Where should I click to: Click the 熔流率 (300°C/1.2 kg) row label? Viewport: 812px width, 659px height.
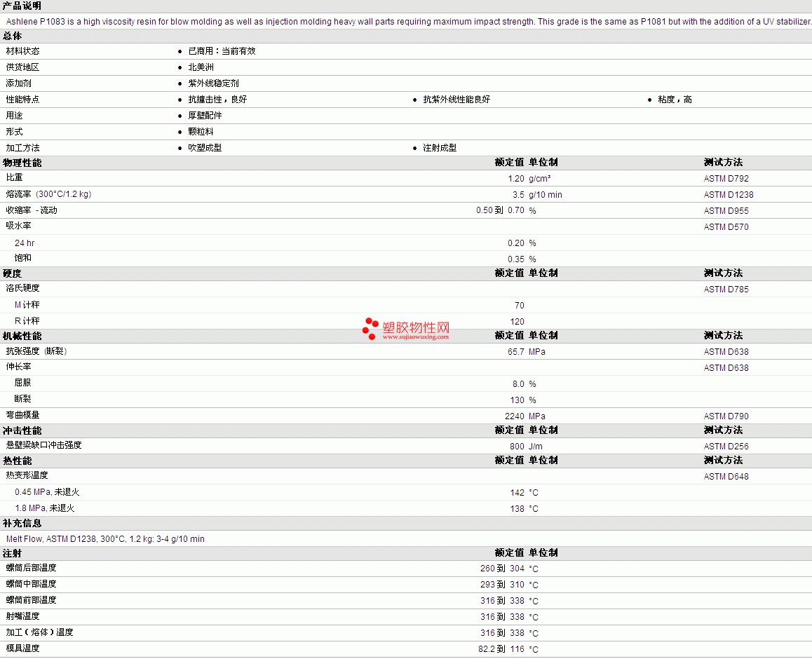(48, 194)
